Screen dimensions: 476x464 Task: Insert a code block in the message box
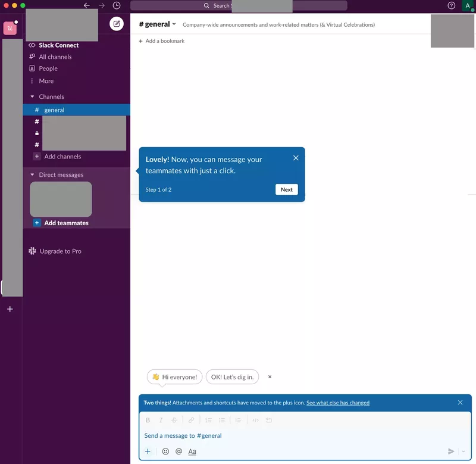click(x=268, y=420)
